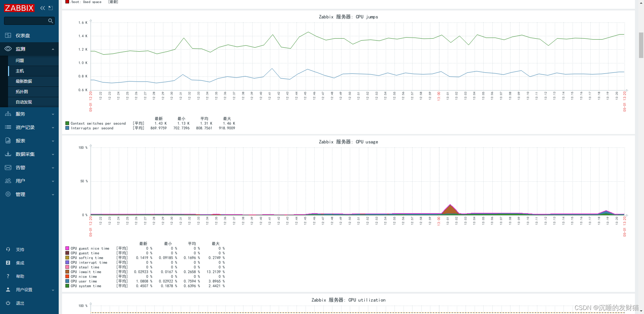Click the 'CPU steal time' legend label
The image size is (644, 314).
(x=85, y=267)
